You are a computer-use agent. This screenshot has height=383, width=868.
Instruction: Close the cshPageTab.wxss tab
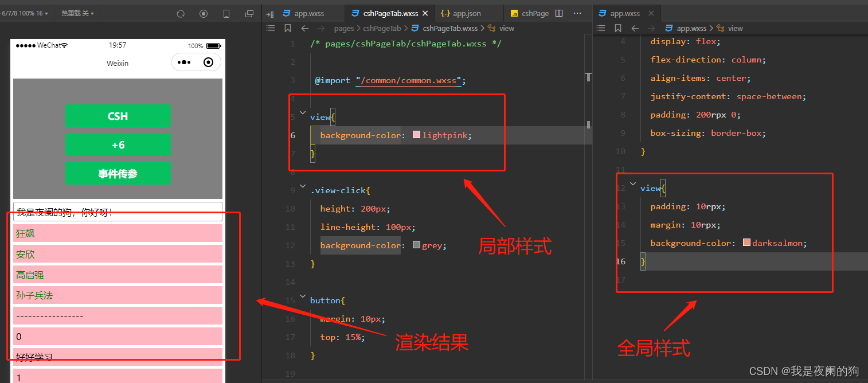[x=425, y=13]
